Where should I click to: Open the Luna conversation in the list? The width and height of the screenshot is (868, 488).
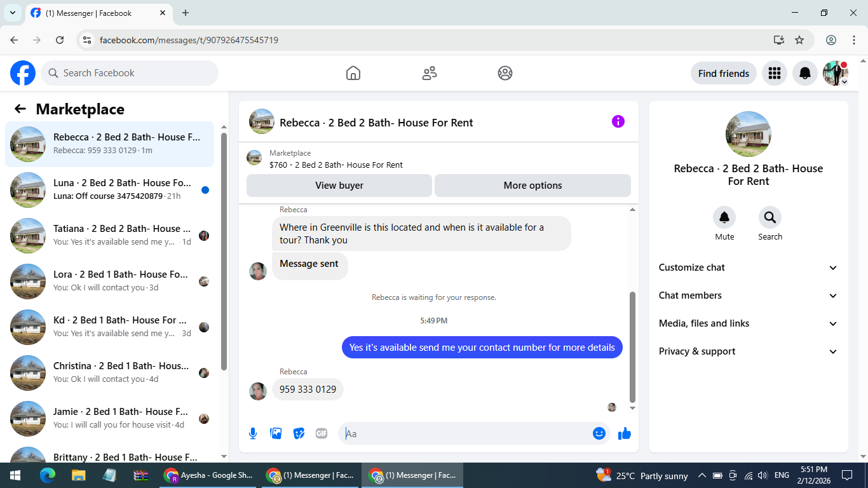[109, 190]
